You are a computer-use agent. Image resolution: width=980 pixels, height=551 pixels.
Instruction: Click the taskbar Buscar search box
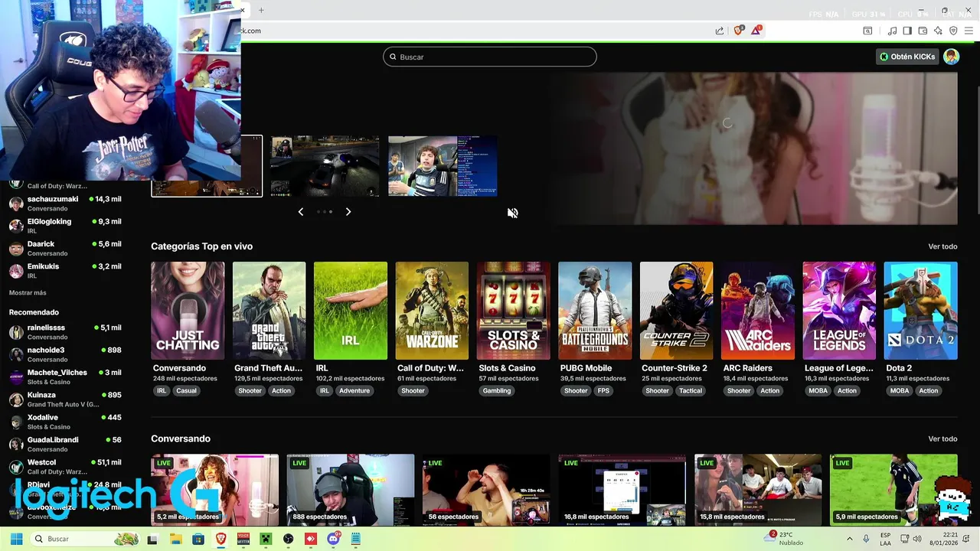86,539
